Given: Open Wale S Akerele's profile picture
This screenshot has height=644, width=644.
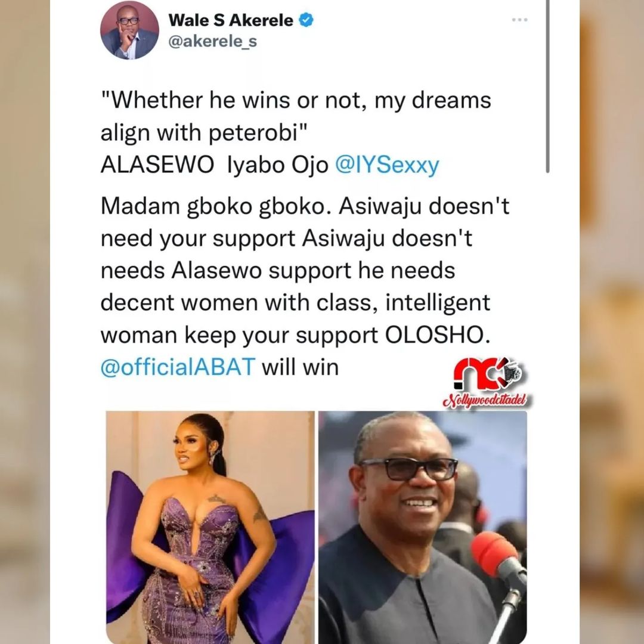Looking at the screenshot, I should (129, 31).
